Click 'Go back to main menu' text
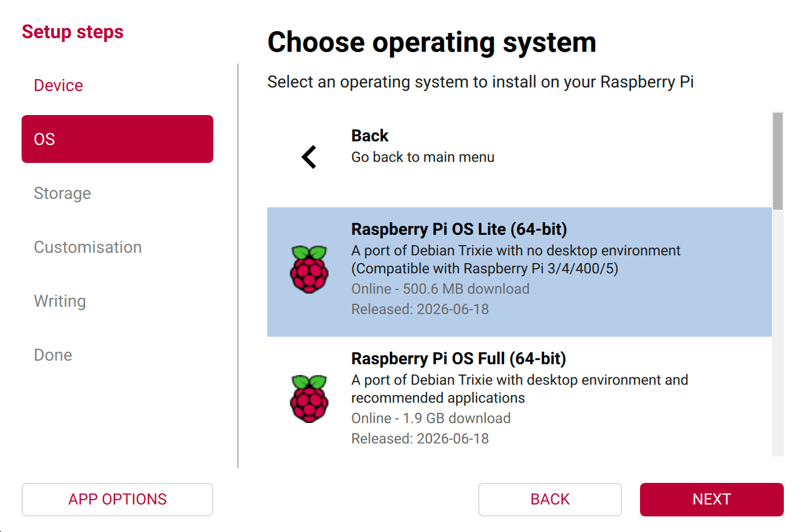 (423, 158)
